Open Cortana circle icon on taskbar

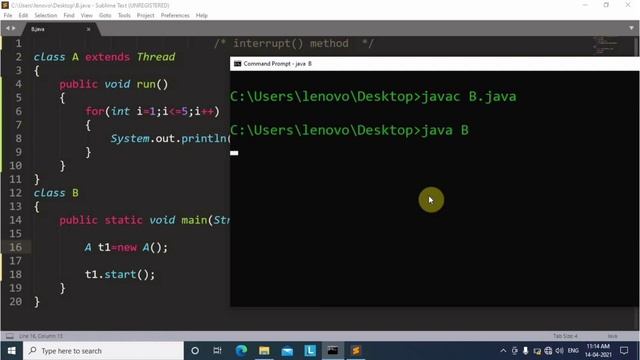tap(195, 351)
